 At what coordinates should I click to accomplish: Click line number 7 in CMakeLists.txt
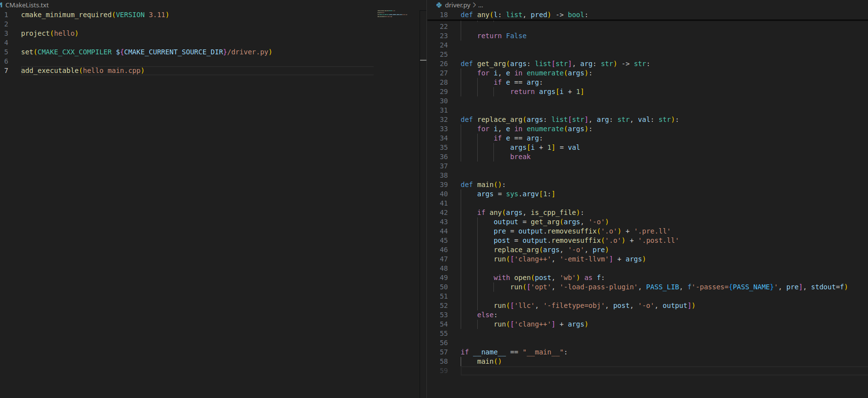(6, 70)
